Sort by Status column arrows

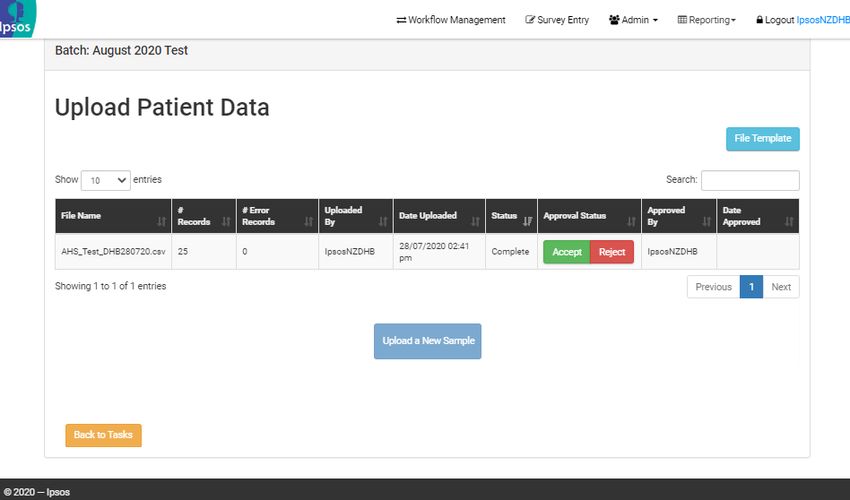[x=527, y=221]
